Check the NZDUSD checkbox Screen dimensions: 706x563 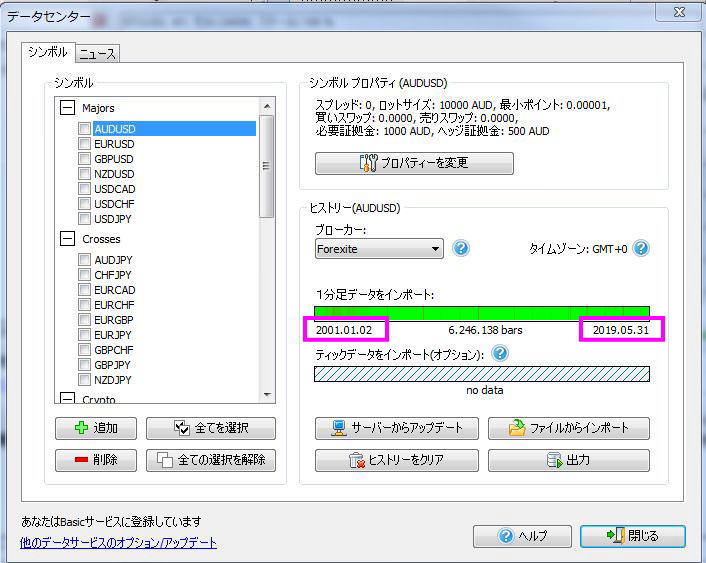84,173
